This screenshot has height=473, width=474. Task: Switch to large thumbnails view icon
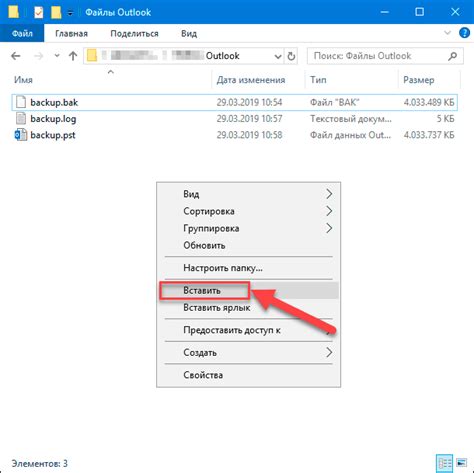tap(462, 463)
